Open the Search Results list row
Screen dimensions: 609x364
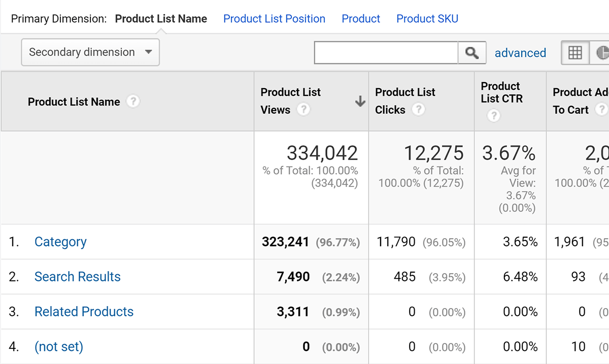(78, 277)
